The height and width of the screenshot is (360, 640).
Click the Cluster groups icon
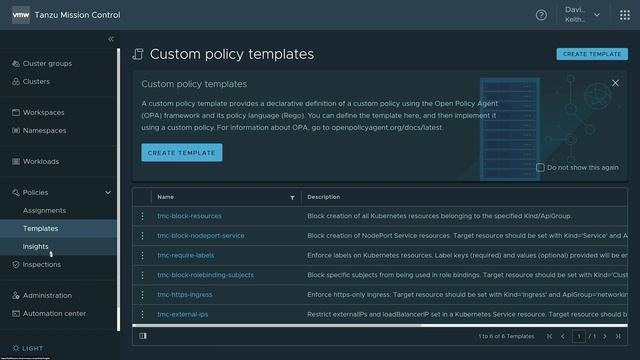16,64
